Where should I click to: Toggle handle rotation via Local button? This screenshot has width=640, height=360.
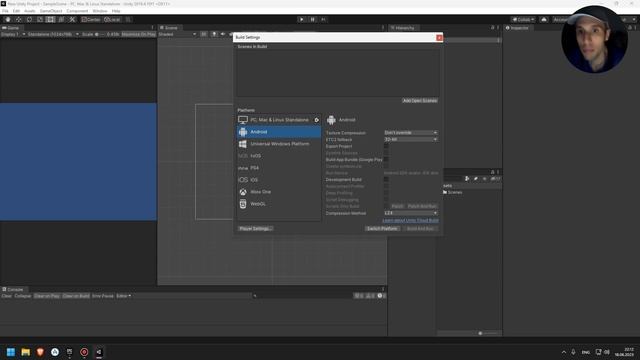point(112,20)
